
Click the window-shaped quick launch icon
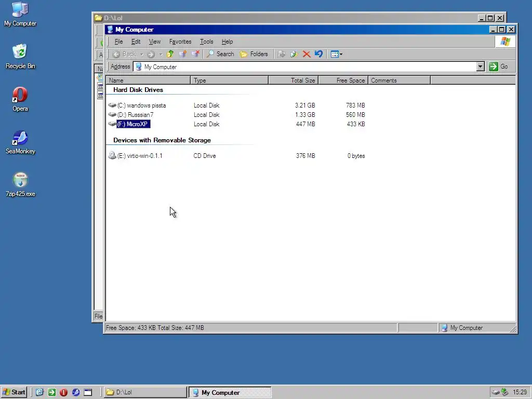(88, 392)
